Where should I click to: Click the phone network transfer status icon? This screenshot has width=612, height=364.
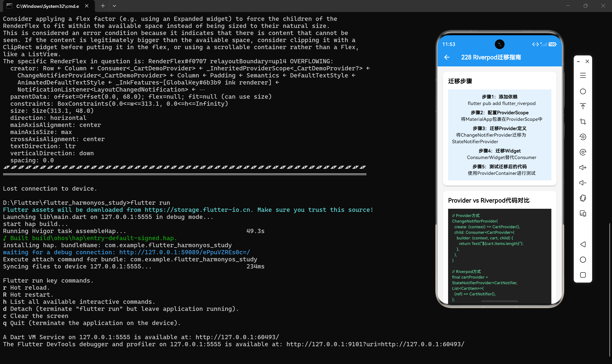(535, 44)
